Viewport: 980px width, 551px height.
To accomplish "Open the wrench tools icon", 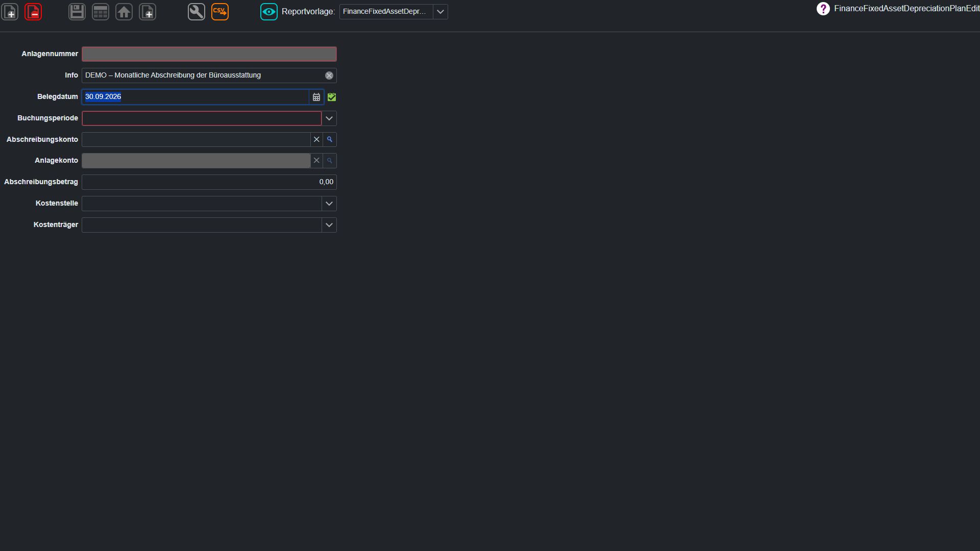I will (197, 12).
